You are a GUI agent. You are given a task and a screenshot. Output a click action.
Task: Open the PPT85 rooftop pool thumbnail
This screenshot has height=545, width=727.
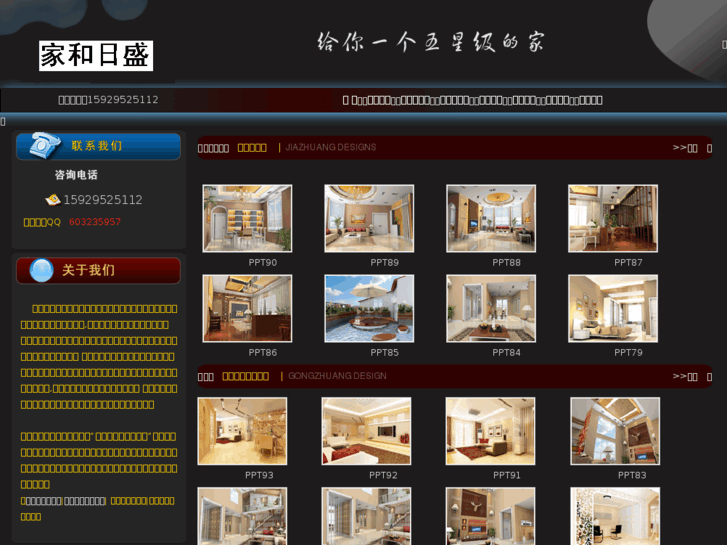click(369, 308)
